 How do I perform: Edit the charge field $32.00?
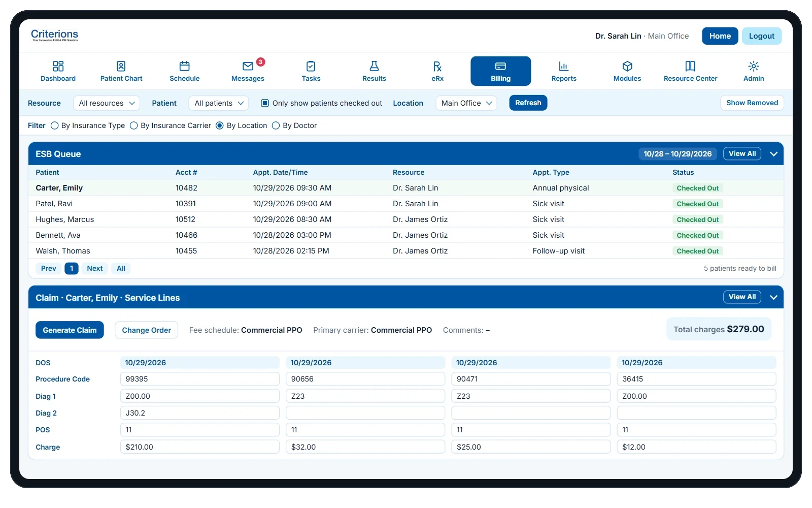[365, 447]
